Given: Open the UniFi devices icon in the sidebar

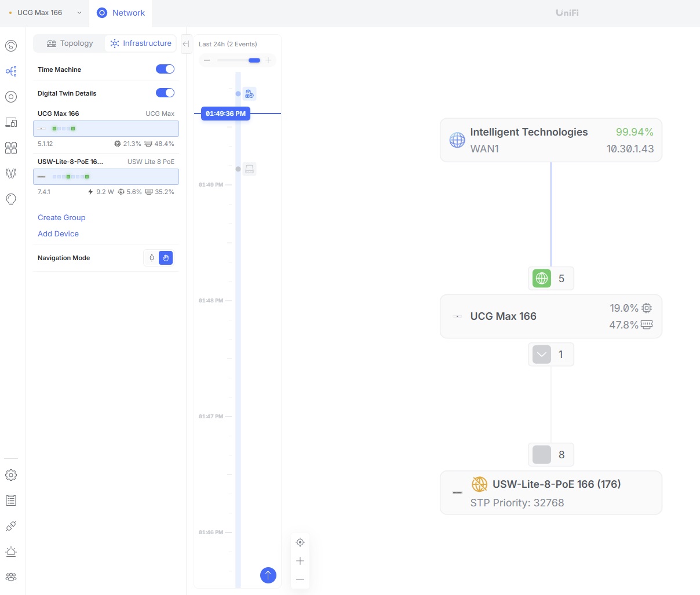Looking at the screenshot, I should point(11,122).
